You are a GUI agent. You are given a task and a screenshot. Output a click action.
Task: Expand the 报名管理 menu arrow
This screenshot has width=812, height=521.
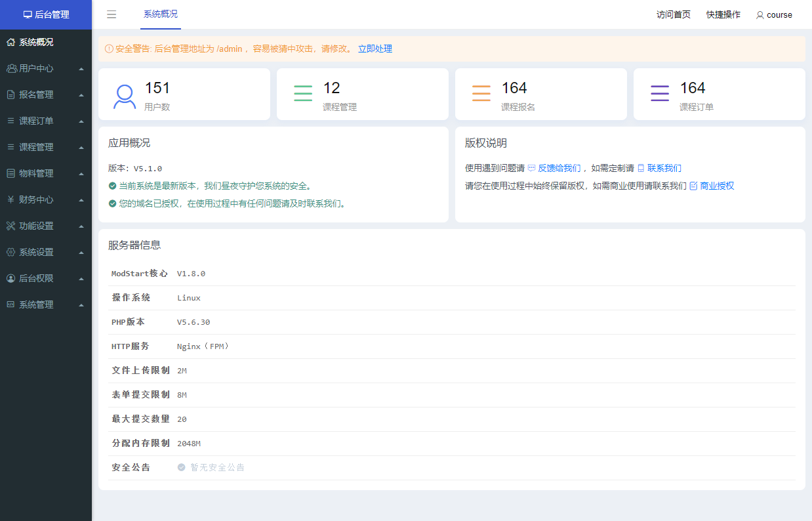pyautogui.click(x=81, y=95)
